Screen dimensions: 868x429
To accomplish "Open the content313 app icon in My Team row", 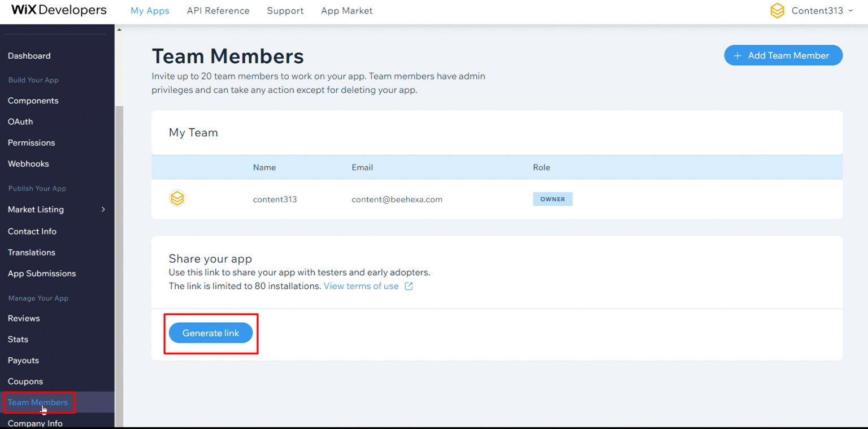I will (x=177, y=198).
